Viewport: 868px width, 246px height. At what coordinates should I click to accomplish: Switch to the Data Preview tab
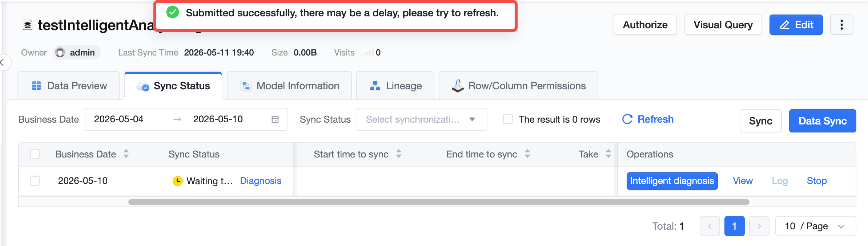(x=69, y=86)
